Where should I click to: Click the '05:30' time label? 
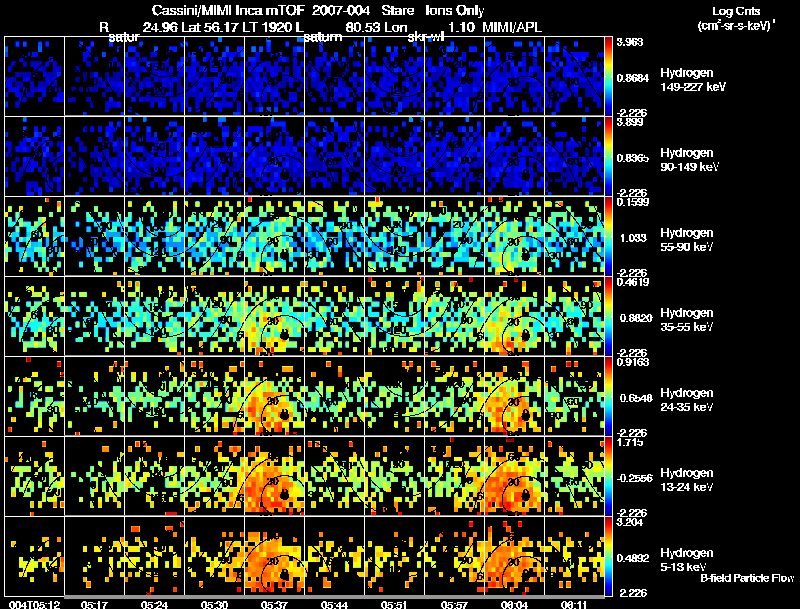click(x=214, y=605)
